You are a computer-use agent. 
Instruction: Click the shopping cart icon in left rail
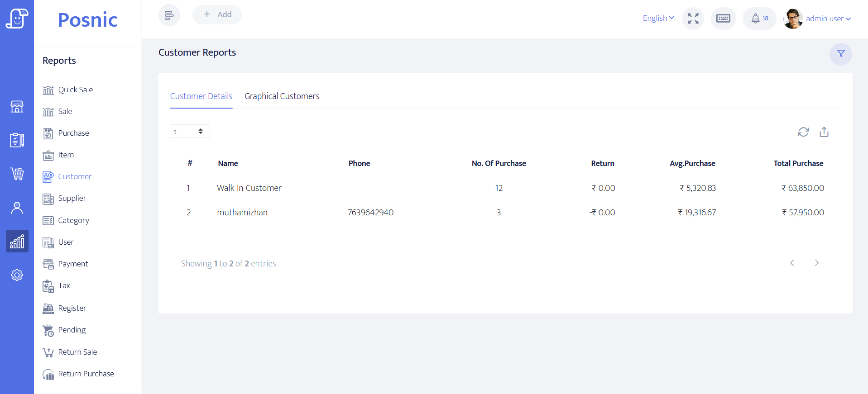[x=17, y=174]
